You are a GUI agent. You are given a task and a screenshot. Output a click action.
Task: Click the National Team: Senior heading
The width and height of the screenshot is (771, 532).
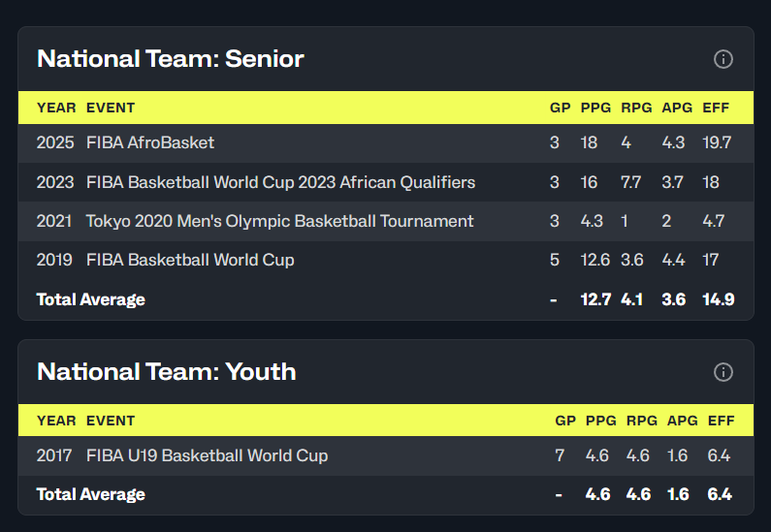tap(171, 59)
